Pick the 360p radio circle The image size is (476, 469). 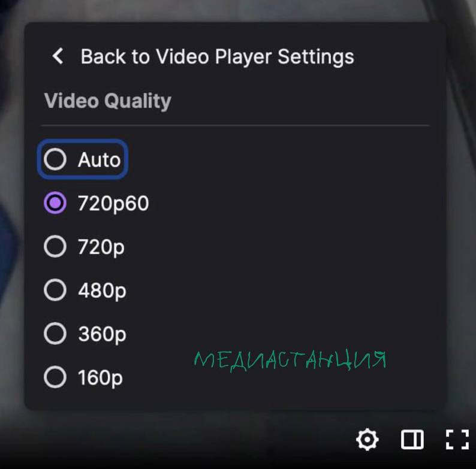point(55,334)
